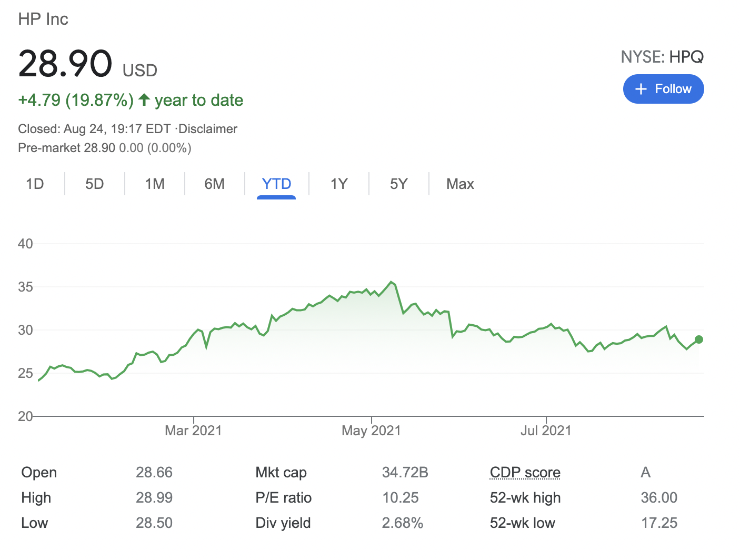Click the green end-point dot on chart
Image resolution: width=740 pixels, height=560 pixels.
pos(698,339)
